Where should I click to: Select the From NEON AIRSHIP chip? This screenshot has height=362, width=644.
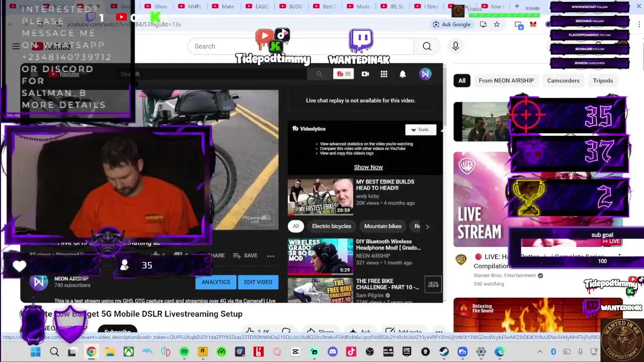(x=506, y=80)
